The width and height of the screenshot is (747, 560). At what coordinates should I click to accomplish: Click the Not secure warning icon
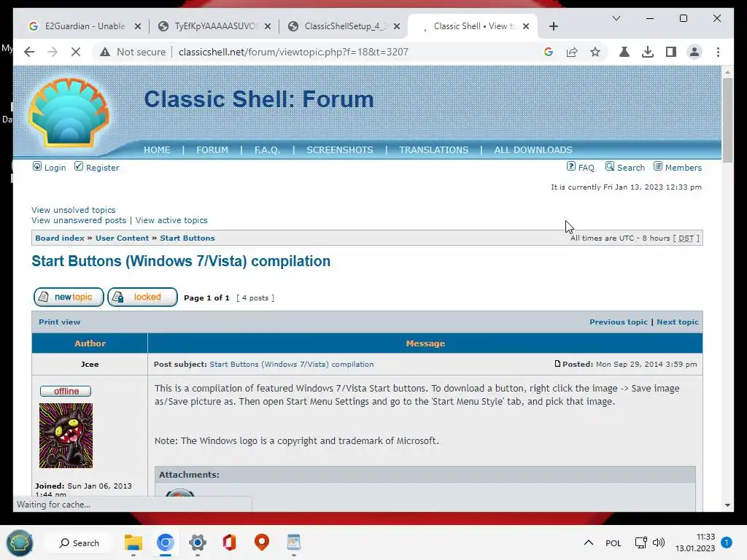[105, 52]
